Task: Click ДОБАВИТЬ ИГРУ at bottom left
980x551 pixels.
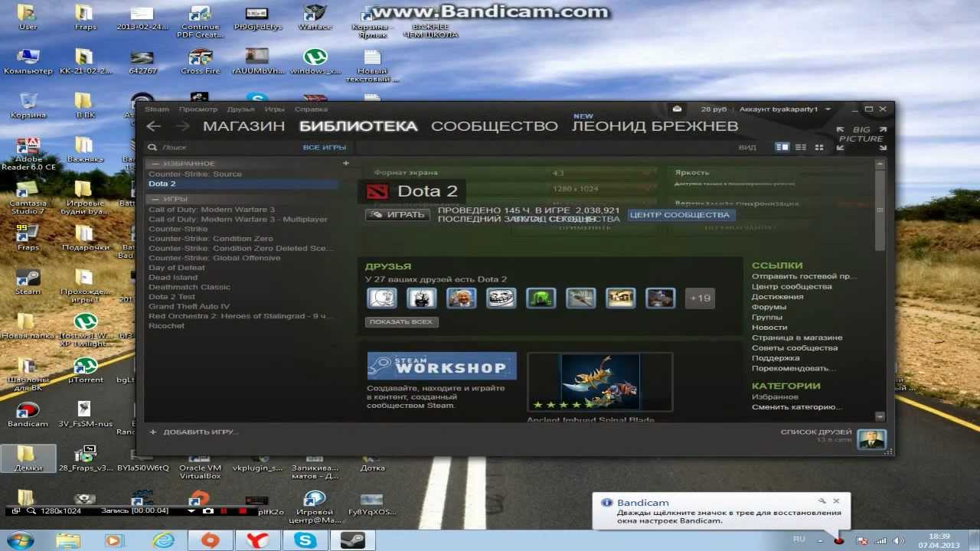Action: point(194,432)
